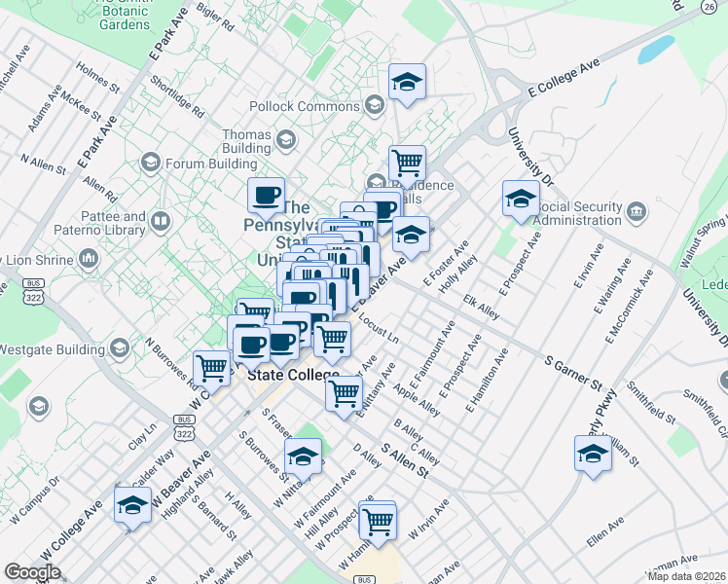Click BUS 322 shield near Lion Shrine
This screenshot has width=728, height=584.
(x=33, y=291)
